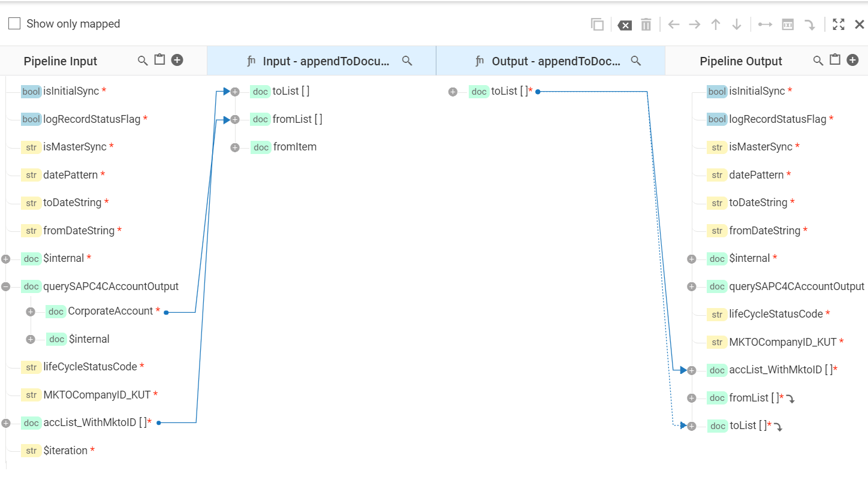Click the clear-all-mappings icon in toolbar
Image resolution: width=868 pixels, height=480 pixels.
(625, 25)
